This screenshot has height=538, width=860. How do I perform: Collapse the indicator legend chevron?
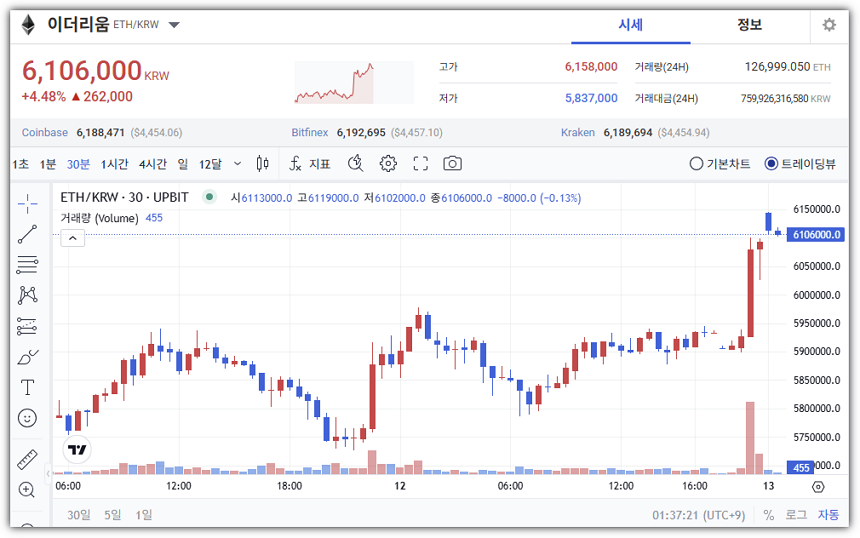[x=72, y=238]
